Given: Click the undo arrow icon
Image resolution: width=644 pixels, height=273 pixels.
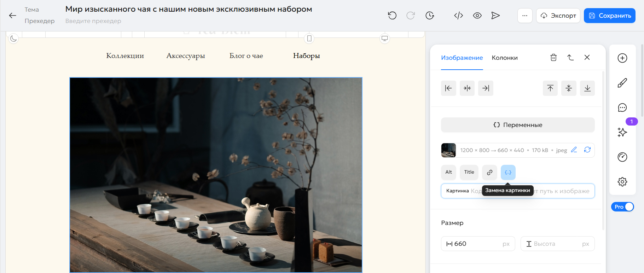Looking at the screenshot, I should coord(392,16).
